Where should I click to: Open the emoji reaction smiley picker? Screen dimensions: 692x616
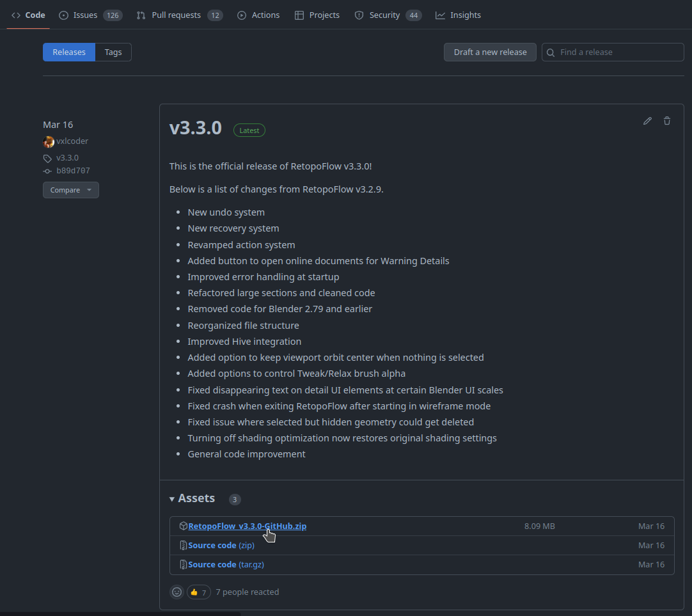coord(177,592)
